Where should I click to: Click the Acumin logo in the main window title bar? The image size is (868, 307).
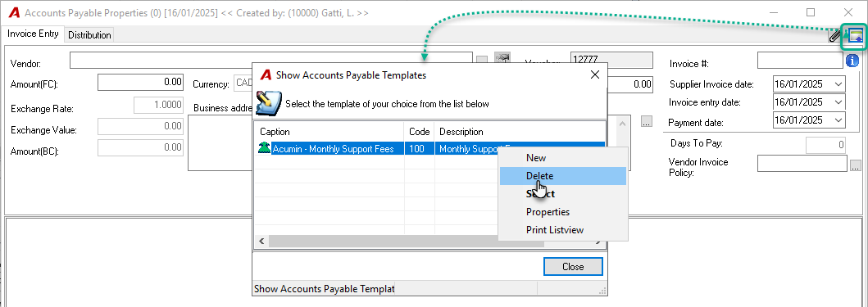(15, 12)
